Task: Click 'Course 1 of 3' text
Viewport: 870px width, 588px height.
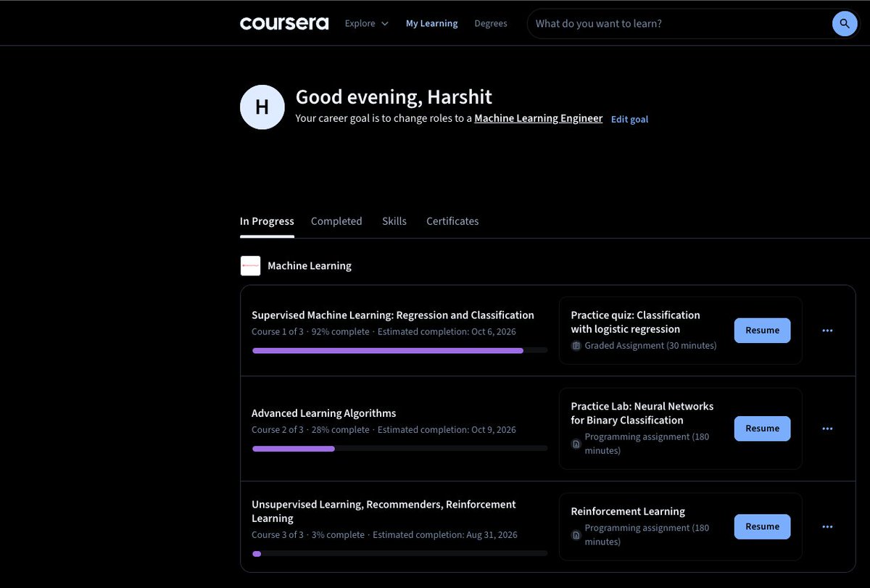Action: pos(278,331)
